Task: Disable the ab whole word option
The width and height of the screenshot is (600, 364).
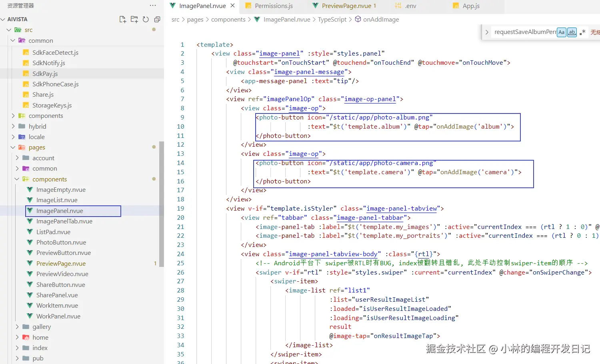Action: click(x=572, y=32)
